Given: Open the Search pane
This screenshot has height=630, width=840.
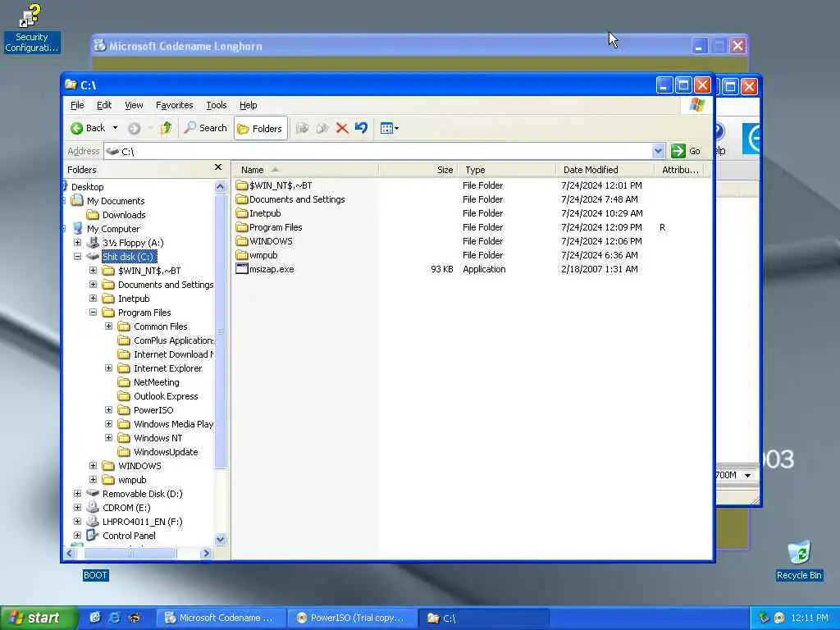Looking at the screenshot, I should click(x=205, y=128).
